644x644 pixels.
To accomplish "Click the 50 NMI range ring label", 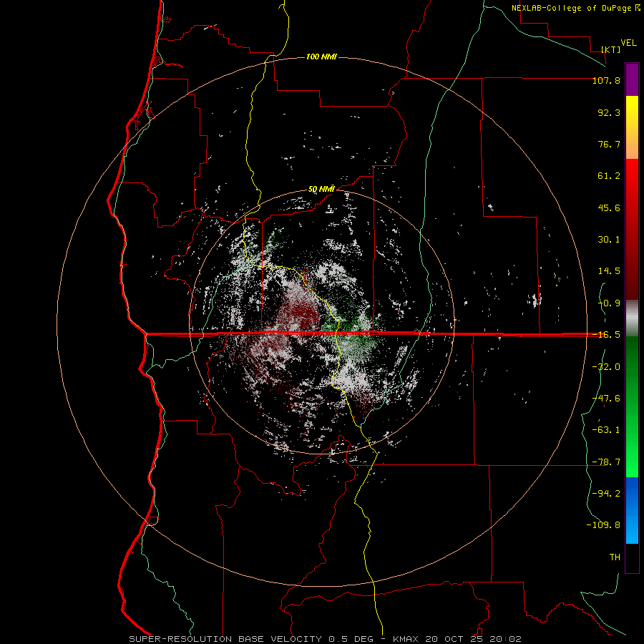I will 321,190.
